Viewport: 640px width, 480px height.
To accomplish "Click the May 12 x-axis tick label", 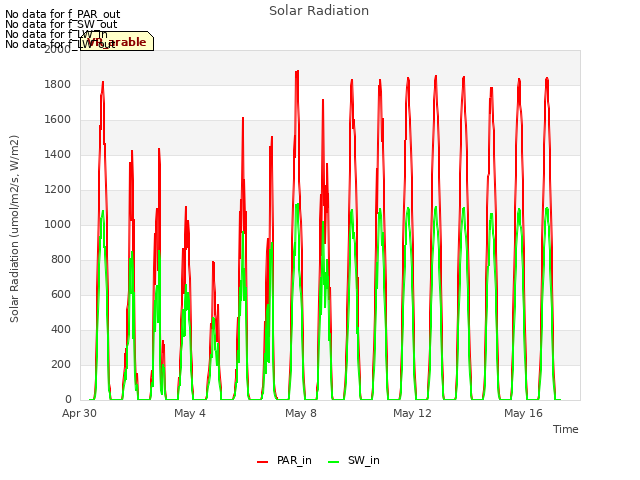I will click(x=412, y=413).
